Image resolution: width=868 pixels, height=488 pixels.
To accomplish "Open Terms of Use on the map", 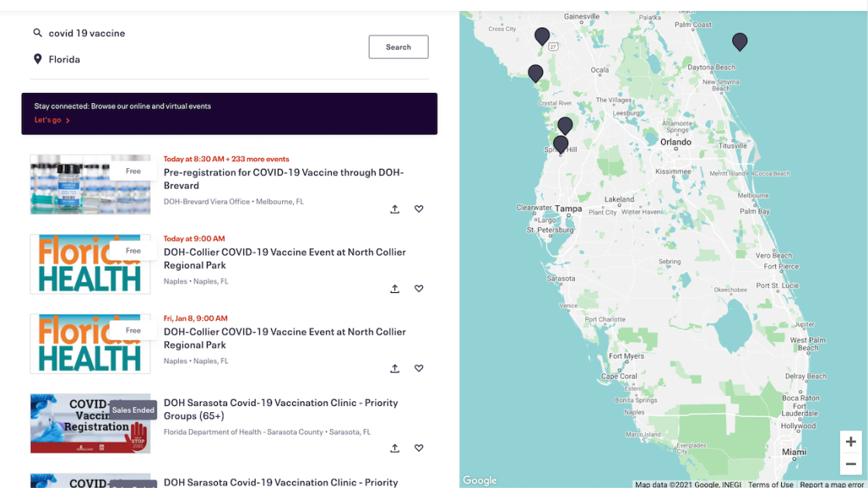I will [x=770, y=484].
